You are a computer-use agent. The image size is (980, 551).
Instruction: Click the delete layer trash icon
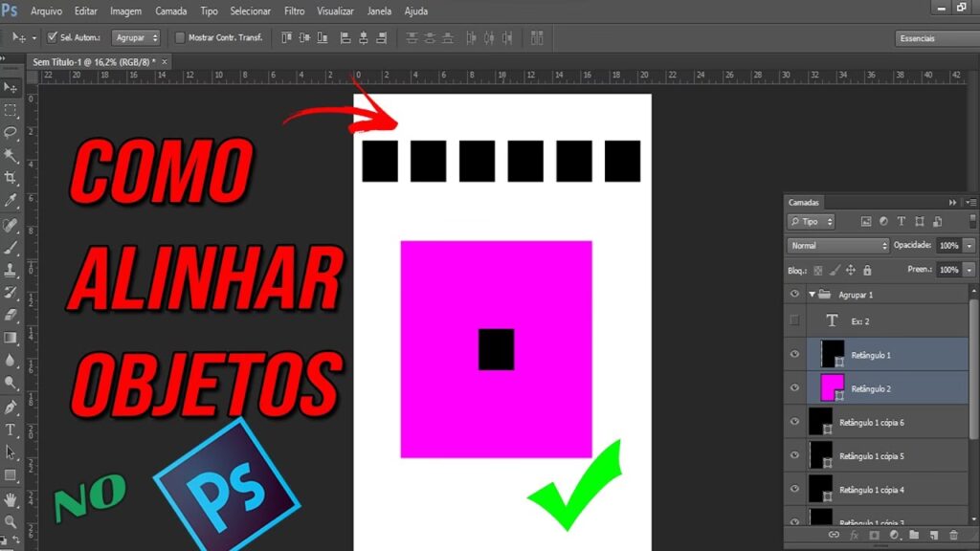click(953, 535)
